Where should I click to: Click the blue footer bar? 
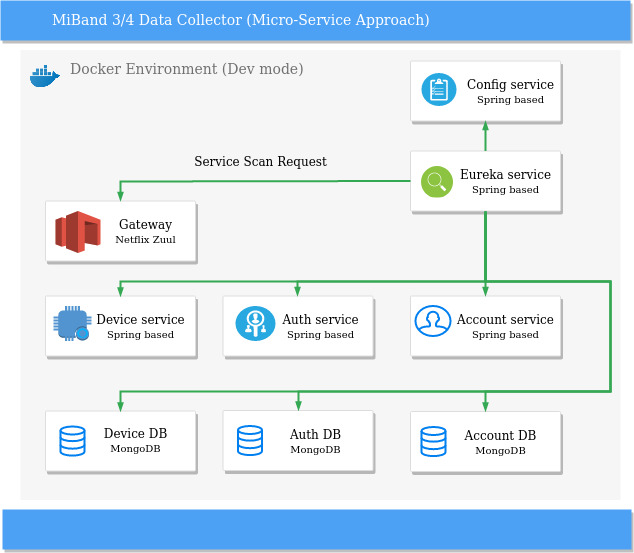[x=317, y=530]
